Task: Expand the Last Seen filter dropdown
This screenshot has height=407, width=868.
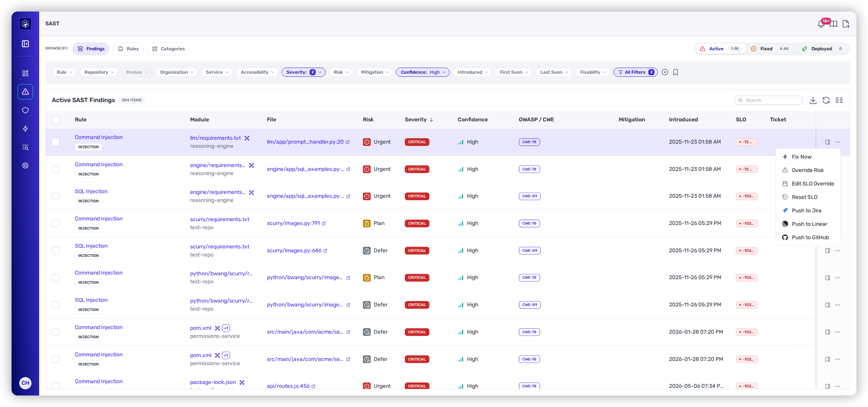Action: (554, 72)
